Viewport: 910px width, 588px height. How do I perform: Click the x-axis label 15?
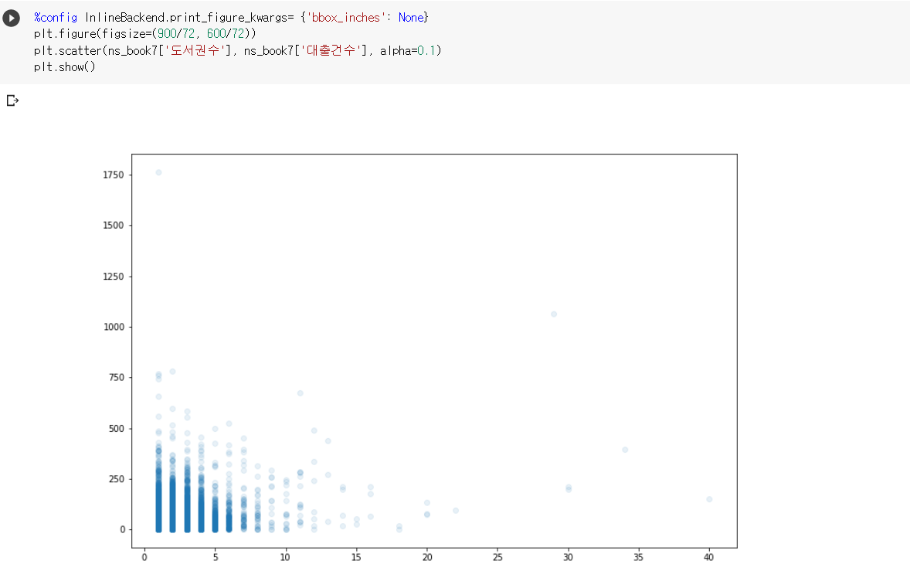tap(356, 557)
